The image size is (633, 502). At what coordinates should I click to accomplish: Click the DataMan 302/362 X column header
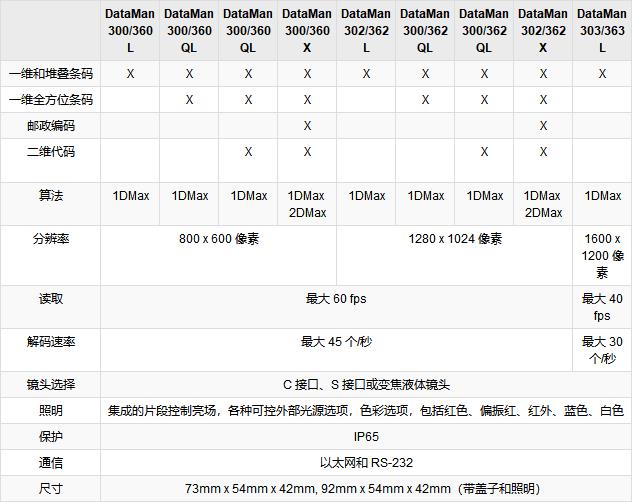pyautogui.click(x=543, y=31)
